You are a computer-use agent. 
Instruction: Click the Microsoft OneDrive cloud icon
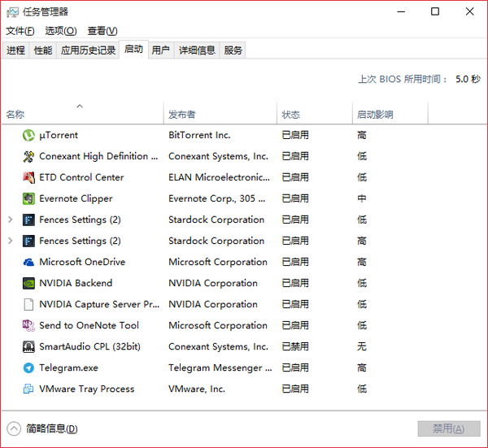[28, 263]
